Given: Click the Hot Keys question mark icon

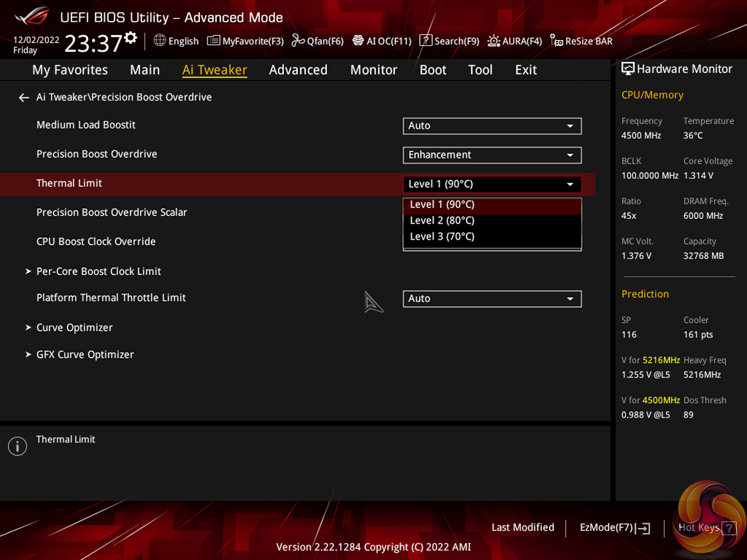Looking at the screenshot, I should pos(728,528).
